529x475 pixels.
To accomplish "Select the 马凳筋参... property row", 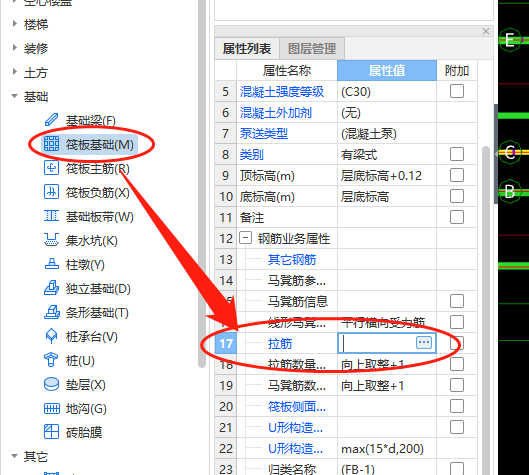I will point(346,280).
